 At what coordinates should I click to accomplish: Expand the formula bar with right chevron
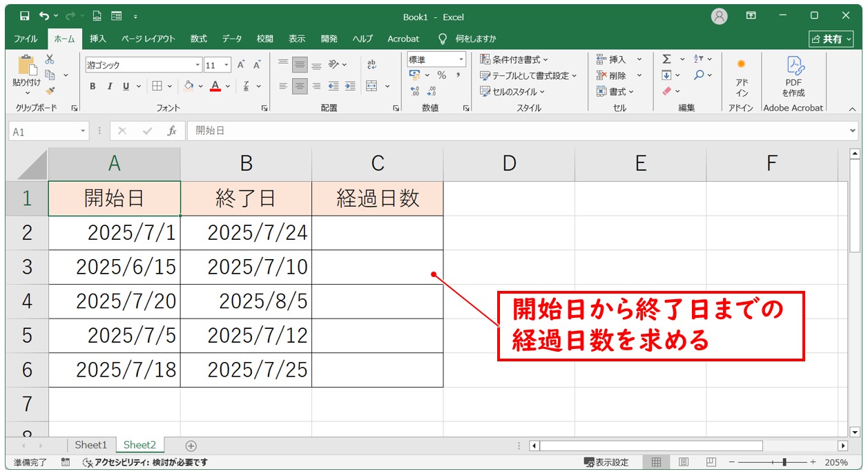click(x=853, y=131)
